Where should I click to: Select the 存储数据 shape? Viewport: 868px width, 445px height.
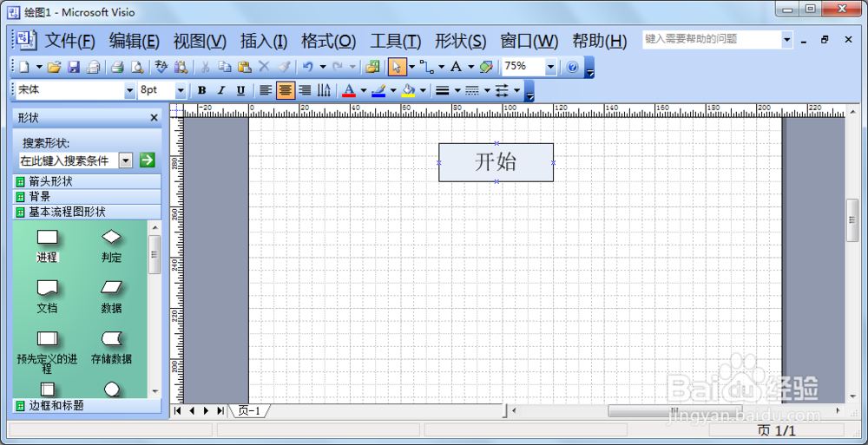click(x=111, y=347)
